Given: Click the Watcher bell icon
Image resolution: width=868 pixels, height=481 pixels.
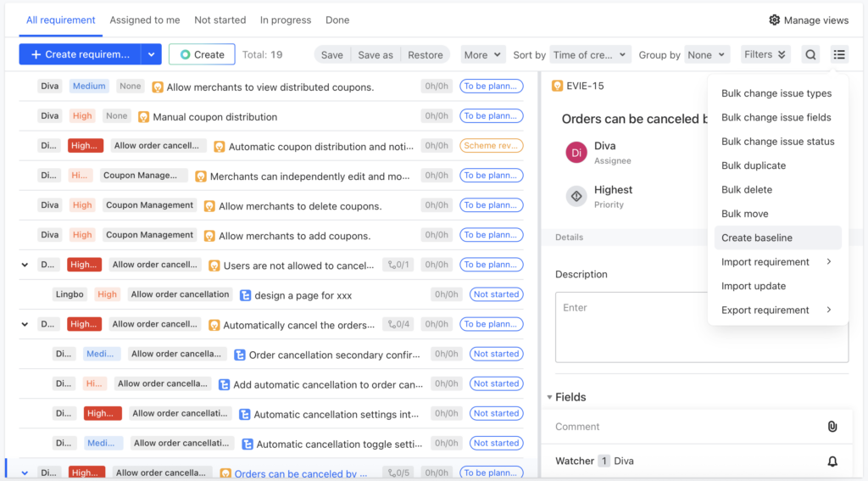Looking at the screenshot, I should pyautogui.click(x=832, y=461).
